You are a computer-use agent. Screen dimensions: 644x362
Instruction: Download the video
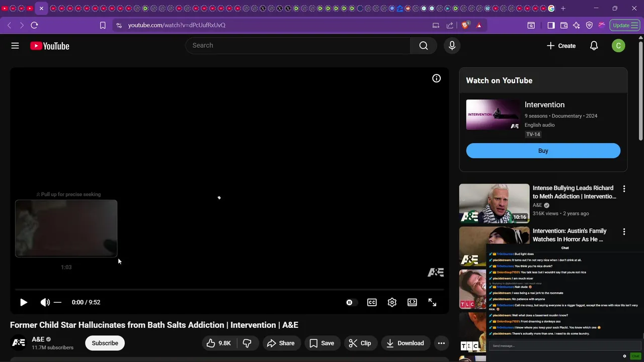click(x=405, y=343)
